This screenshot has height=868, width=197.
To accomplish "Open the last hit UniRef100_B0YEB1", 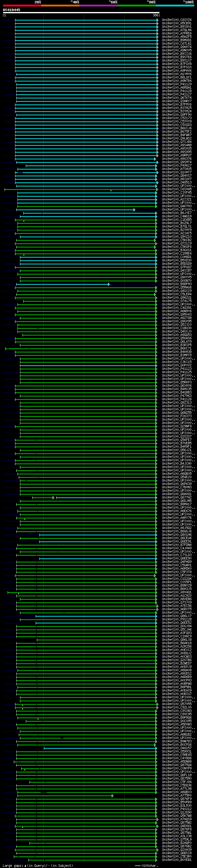I will (x=176, y=860).
